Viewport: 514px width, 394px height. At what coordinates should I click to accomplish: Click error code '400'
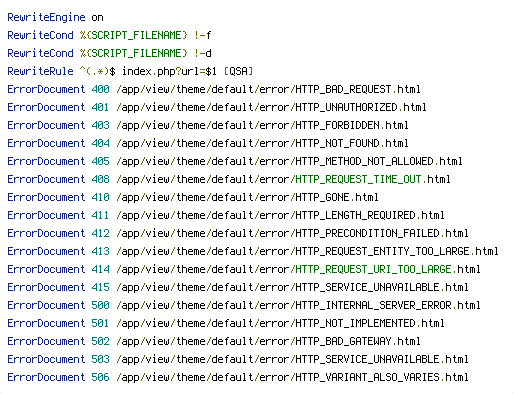(100, 89)
